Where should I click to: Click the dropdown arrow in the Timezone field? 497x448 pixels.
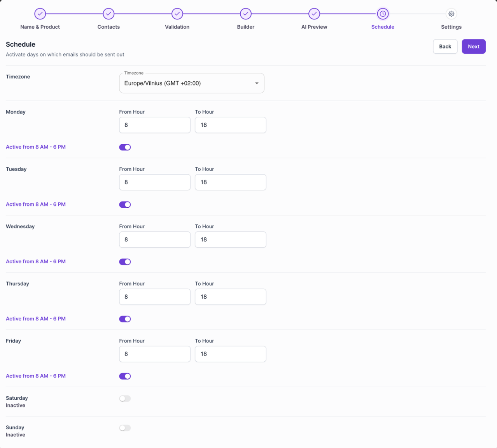tap(257, 83)
